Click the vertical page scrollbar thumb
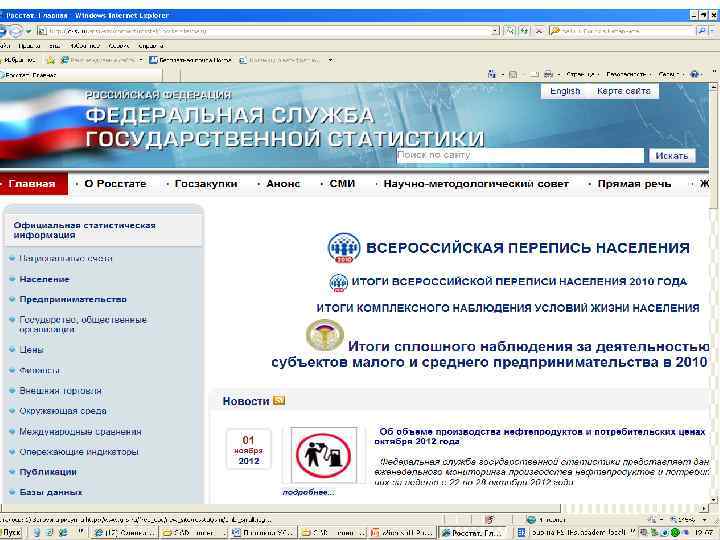Viewport: 720px width, 540px height. pyautogui.click(x=714, y=149)
